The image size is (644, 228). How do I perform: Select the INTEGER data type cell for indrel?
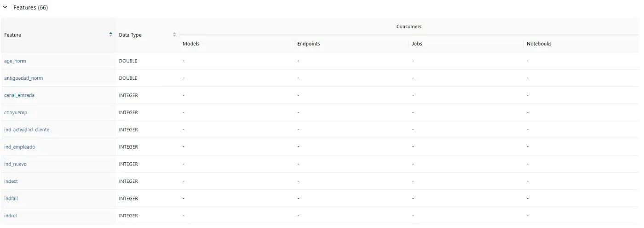tap(128, 216)
